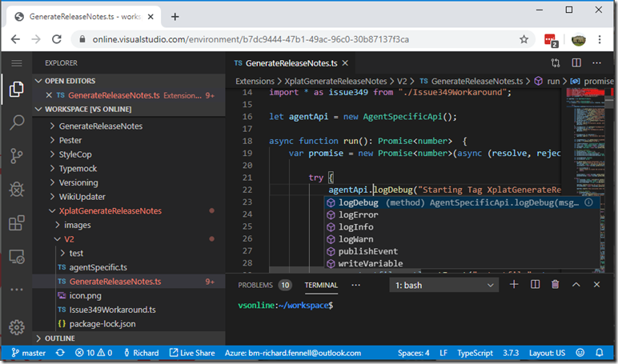
Task: Expand the WikiUpdater folder
Action: 52,197
